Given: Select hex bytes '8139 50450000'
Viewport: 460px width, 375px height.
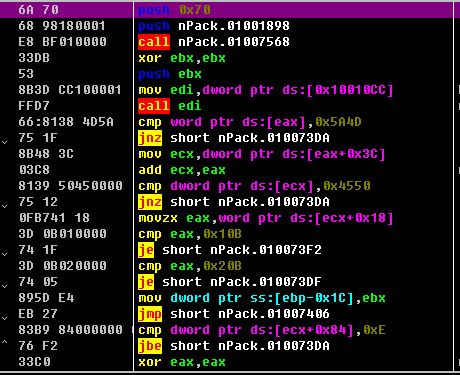Looking at the screenshot, I should pos(71,186).
